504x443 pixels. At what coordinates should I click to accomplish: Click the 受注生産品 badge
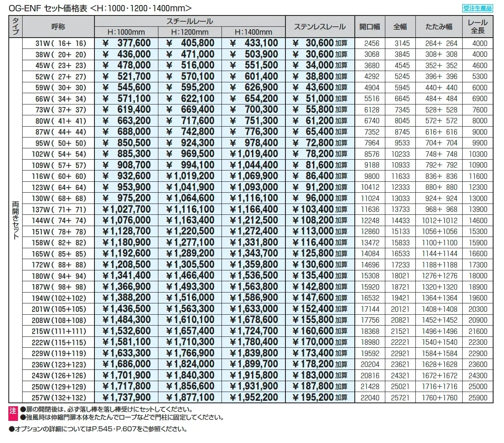pyautogui.click(x=478, y=8)
